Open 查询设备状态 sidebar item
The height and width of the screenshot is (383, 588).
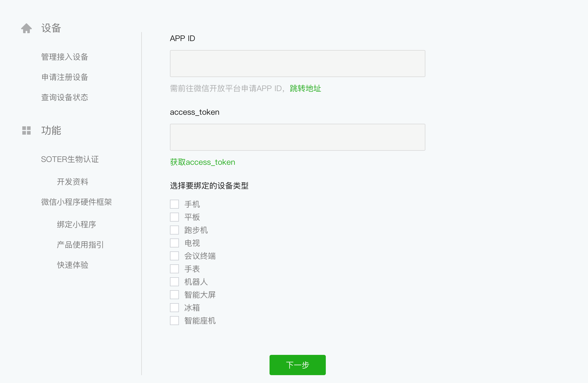click(65, 97)
